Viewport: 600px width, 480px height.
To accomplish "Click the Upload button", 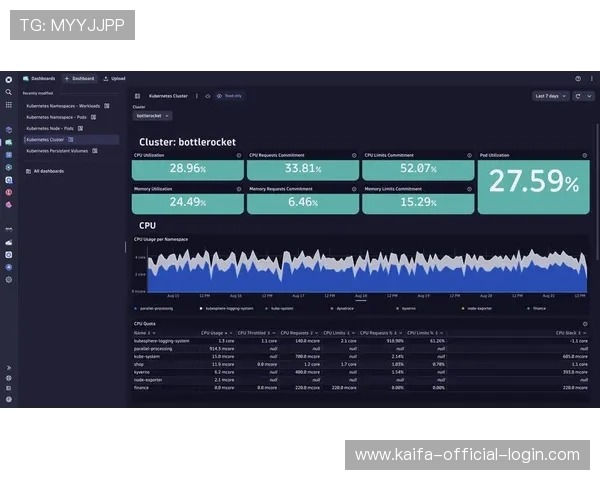I will coord(114,78).
